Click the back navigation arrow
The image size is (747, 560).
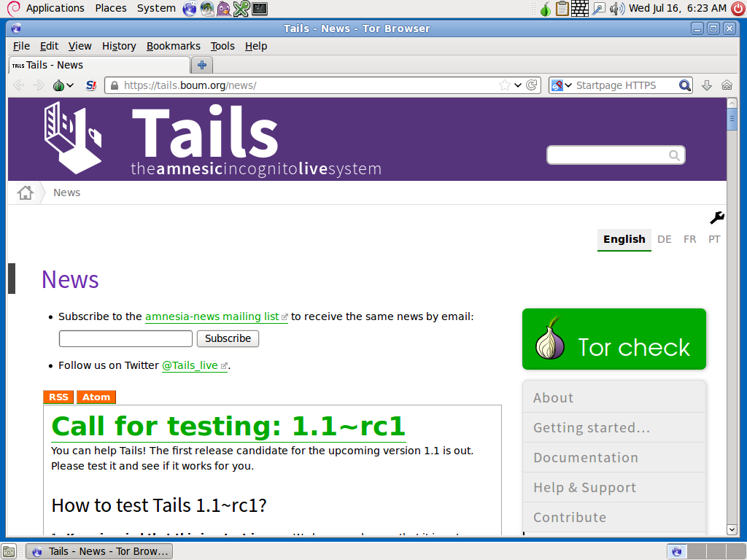[19, 85]
